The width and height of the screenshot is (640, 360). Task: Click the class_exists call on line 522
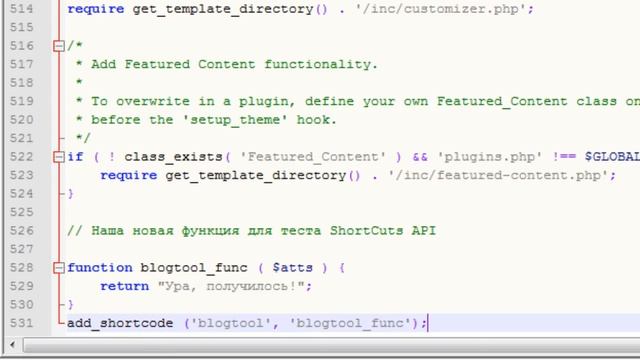(x=173, y=157)
